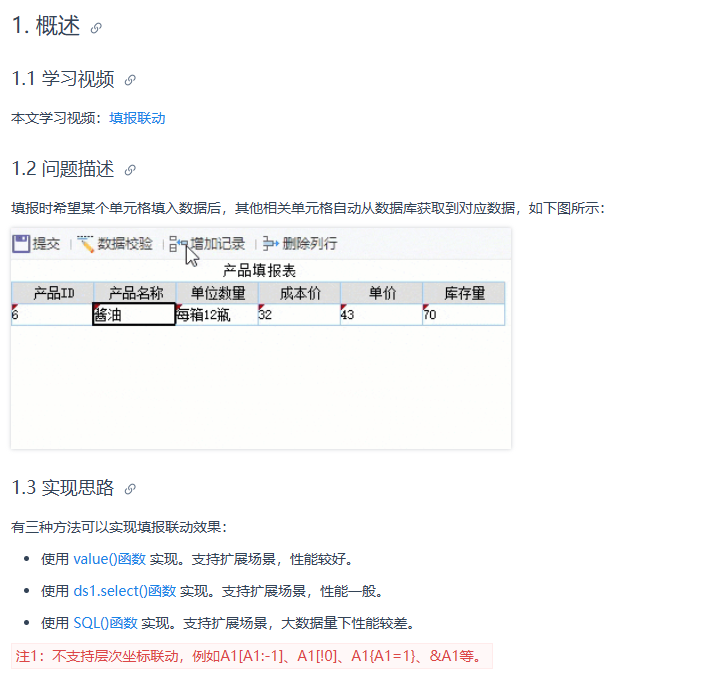Select the 成本价 cell containing 32
The image size is (711, 674).
coord(299,314)
